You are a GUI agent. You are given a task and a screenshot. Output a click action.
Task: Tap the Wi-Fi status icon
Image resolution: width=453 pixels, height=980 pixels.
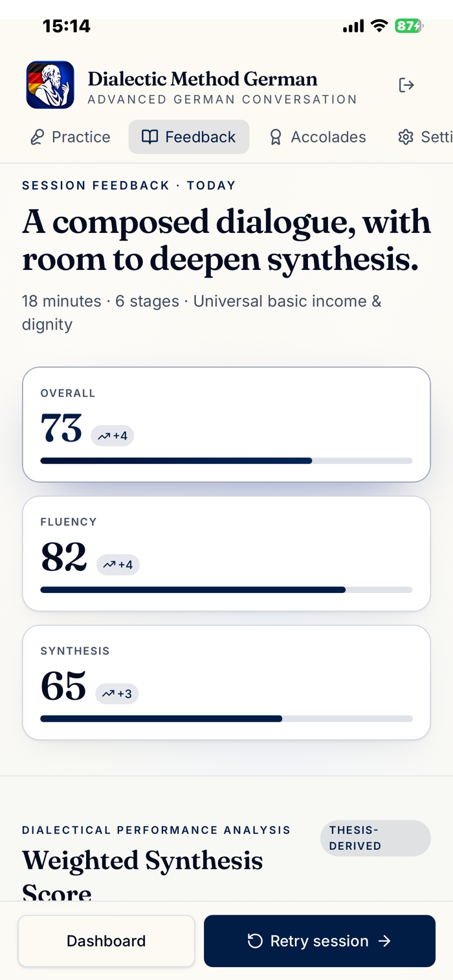click(x=379, y=26)
